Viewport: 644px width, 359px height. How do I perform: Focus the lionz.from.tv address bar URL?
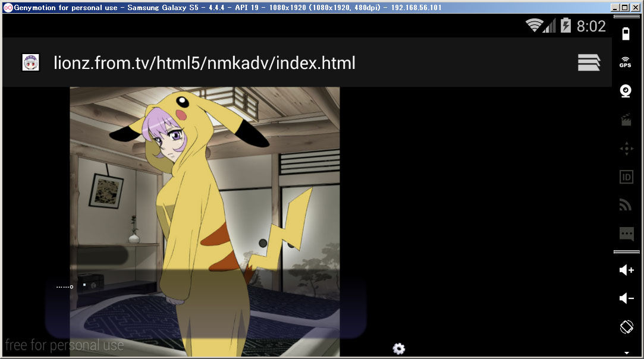pyautogui.click(x=204, y=63)
